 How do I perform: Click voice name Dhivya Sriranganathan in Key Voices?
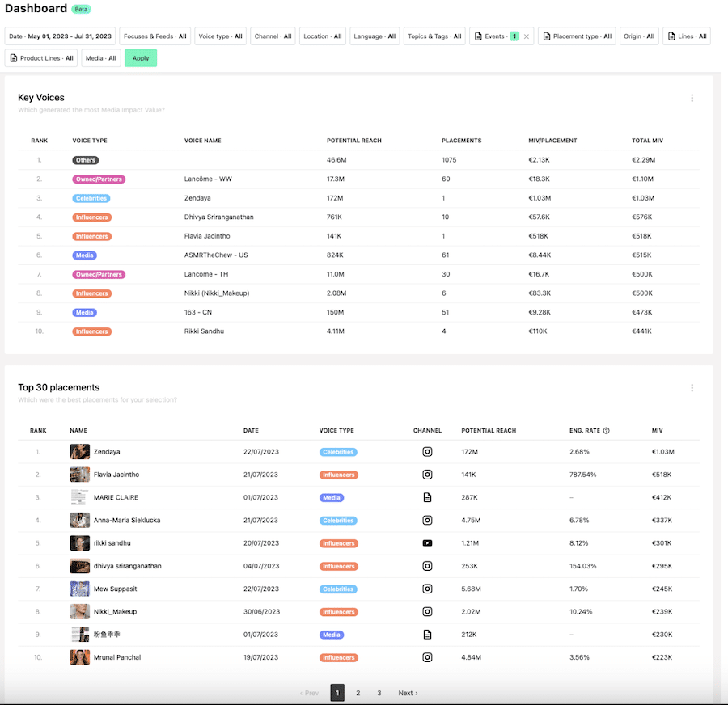pos(218,217)
